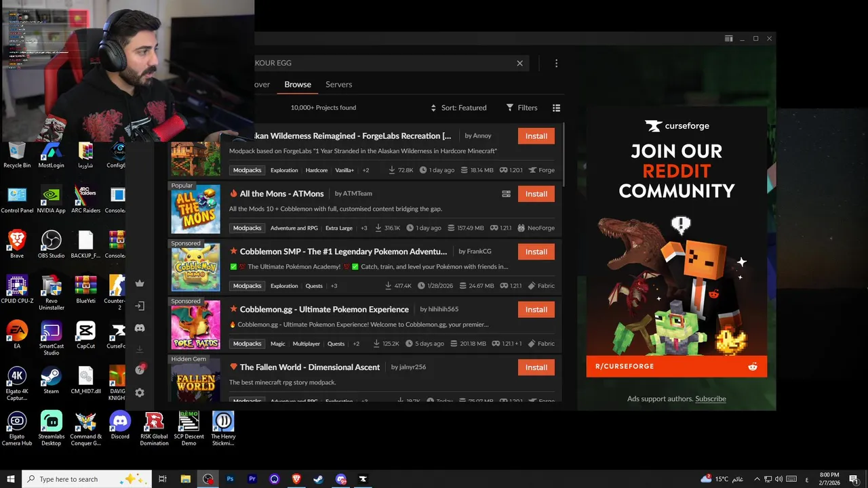Click author name hihihih565
The height and width of the screenshot is (488, 868).
point(443,310)
